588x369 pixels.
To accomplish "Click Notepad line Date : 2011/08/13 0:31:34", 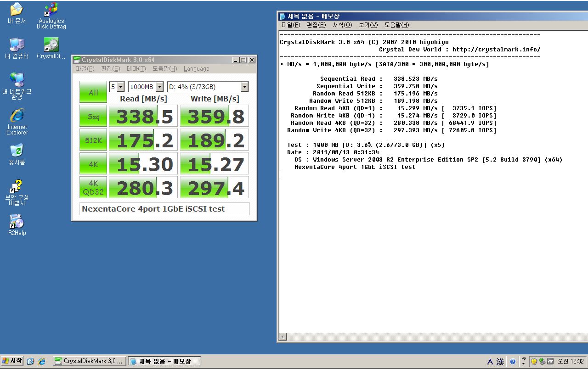I will click(333, 152).
